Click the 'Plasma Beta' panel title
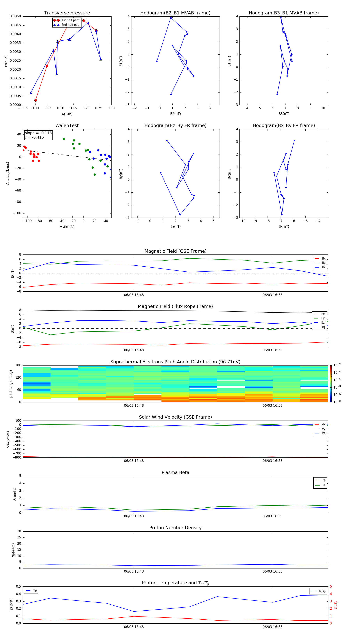Viewport: 351px width, 644px height. point(175,472)
